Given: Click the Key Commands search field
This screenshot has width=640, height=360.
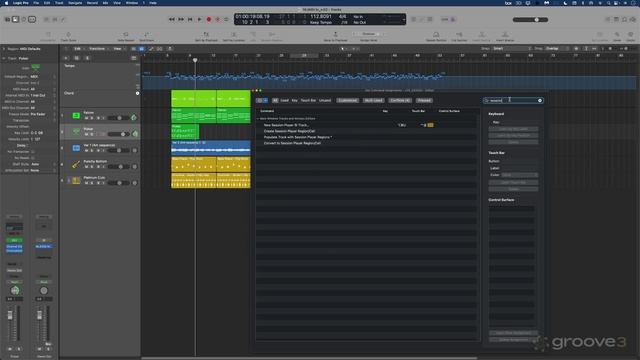Looking at the screenshot, I should point(513,100).
